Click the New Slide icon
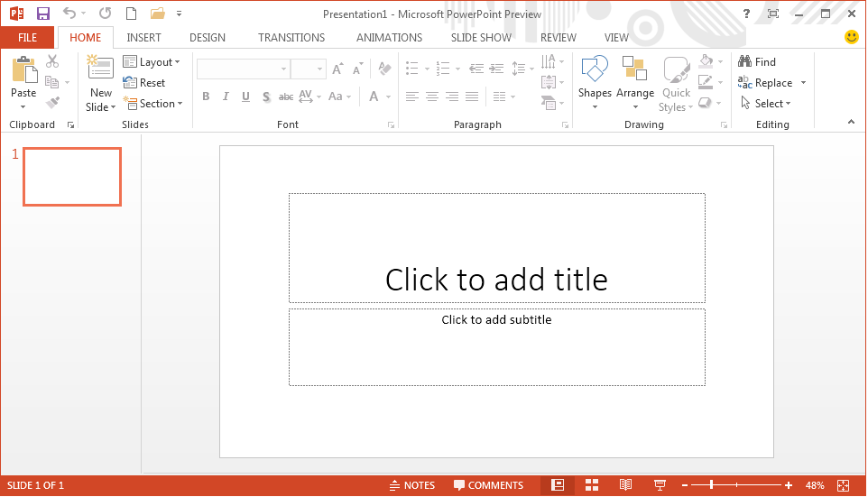This screenshot has height=497, width=868. pos(100,68)
